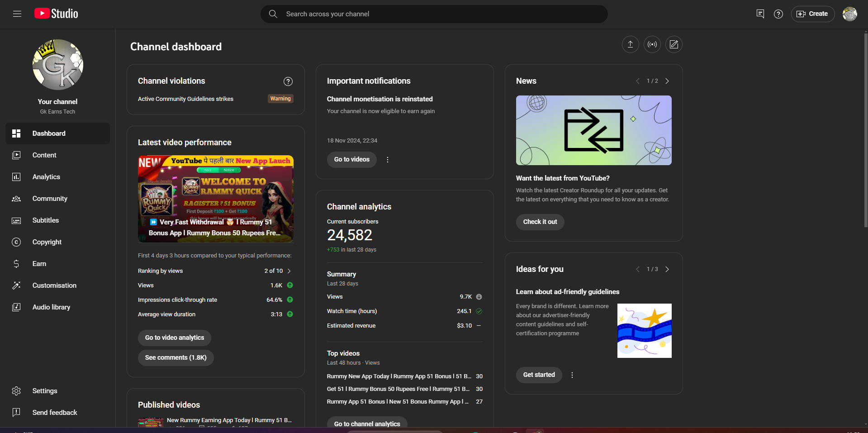Click the Create button

coord(813,14)
